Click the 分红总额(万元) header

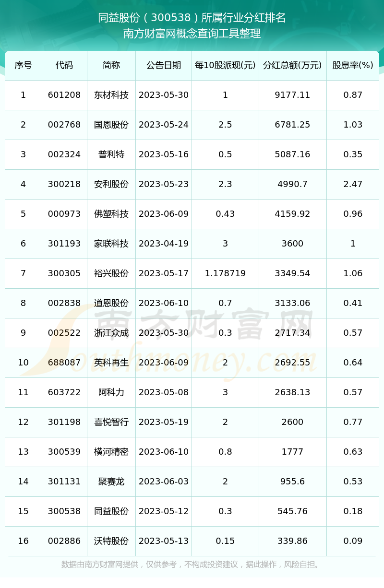click(292, 66)
